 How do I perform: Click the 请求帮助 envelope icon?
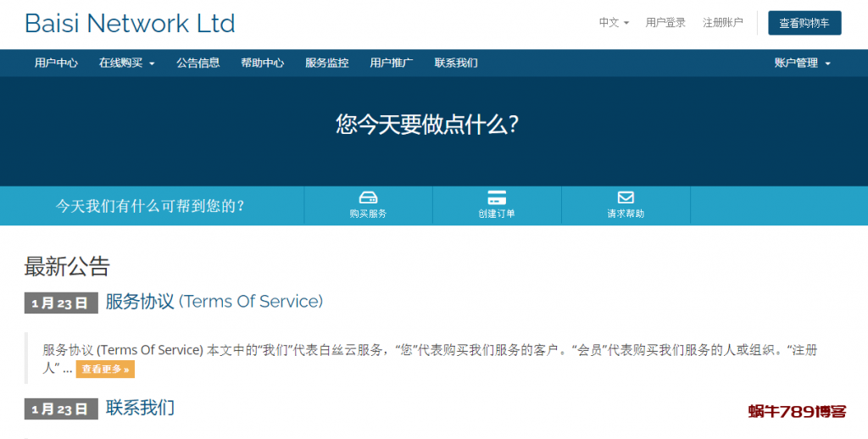coord(626,197)
